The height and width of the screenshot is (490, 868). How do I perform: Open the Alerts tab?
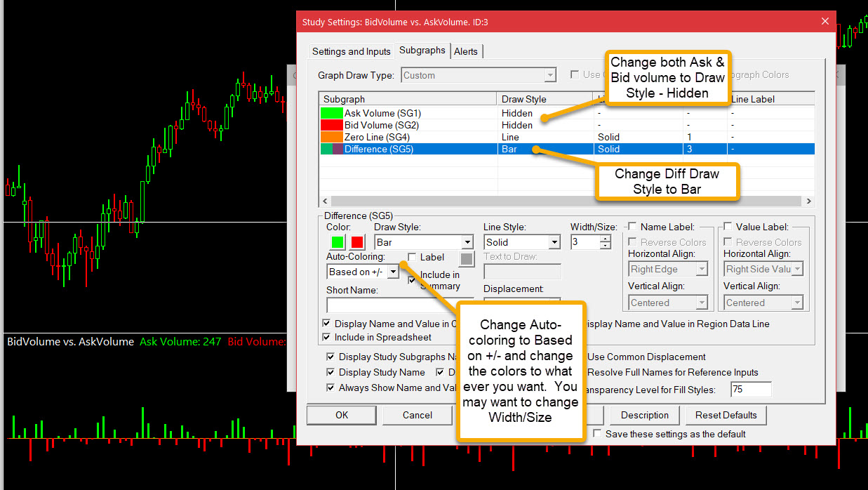click(x=465, y=51)
